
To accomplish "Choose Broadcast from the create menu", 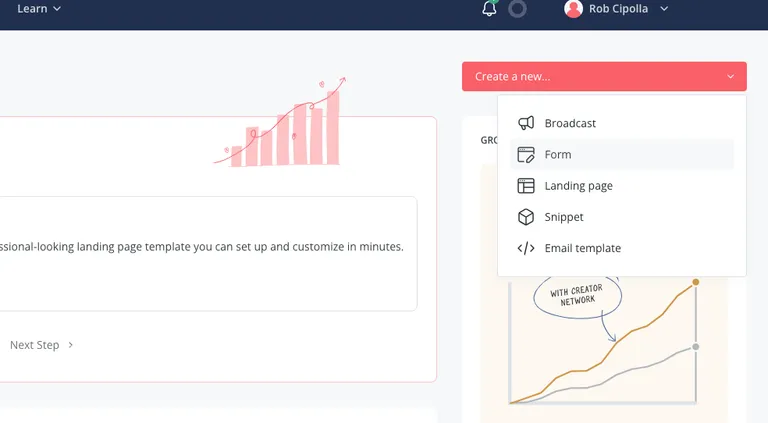I will [x=622, y=123].
